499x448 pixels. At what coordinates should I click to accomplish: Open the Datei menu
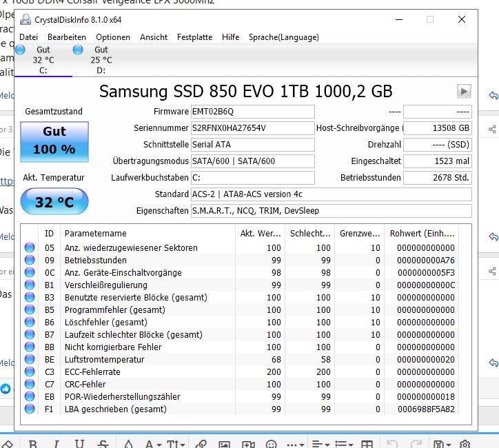point(29,37)
